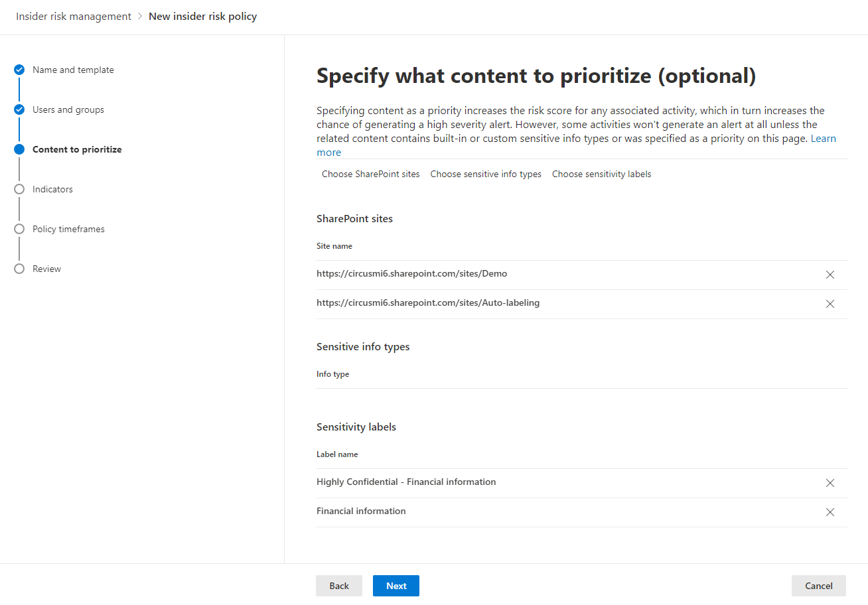Viewport: 868px width, 605px height.
Task: Remove the Financial information sensitivity label
Action: [x=830, y=512]
